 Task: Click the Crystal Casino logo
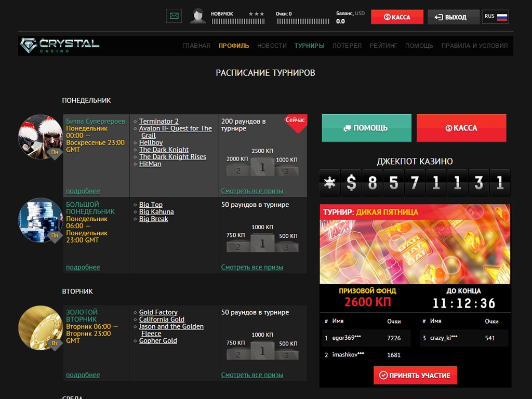[59, 45]
